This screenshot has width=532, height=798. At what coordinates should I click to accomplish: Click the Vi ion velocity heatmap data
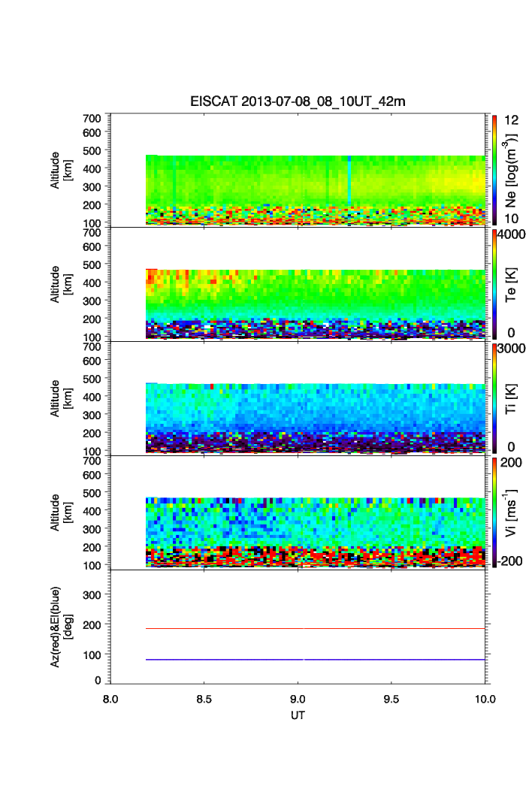point(316,532)
